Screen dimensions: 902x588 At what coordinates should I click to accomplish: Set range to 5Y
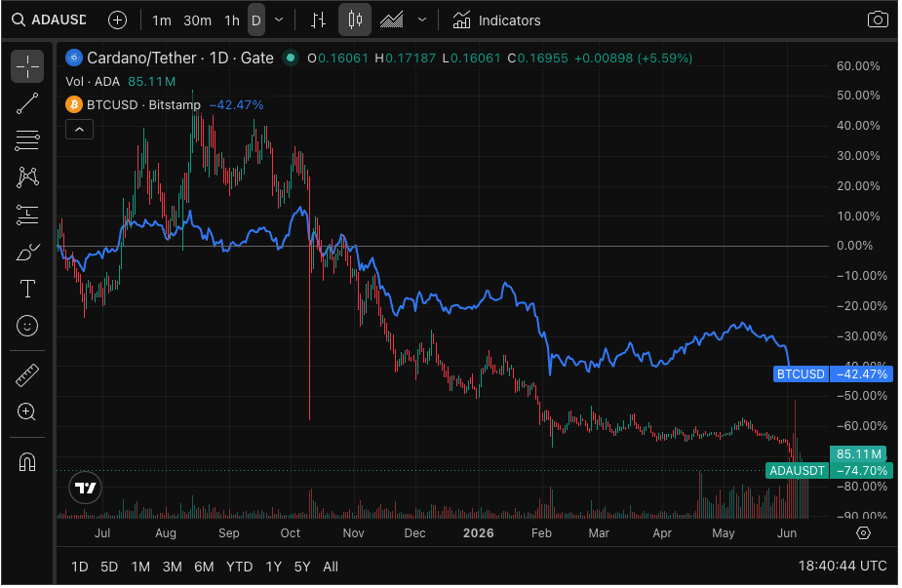pos(302,568)
